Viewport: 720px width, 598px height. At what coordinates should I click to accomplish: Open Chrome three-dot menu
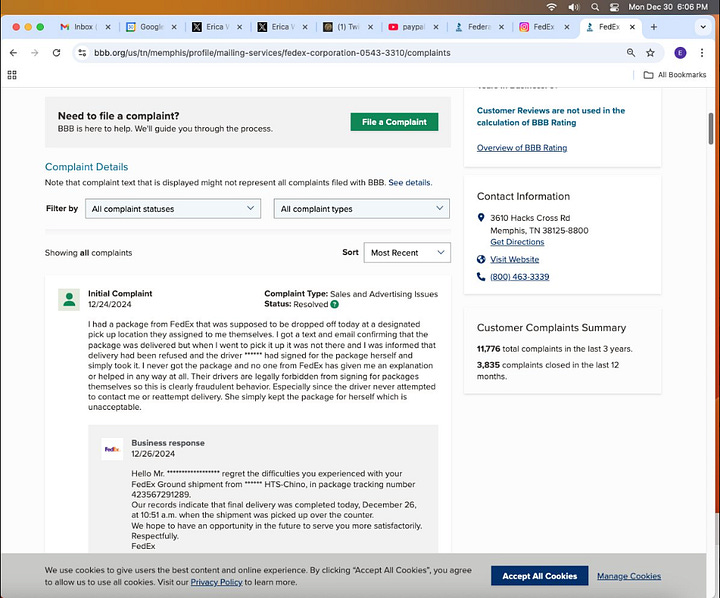pos(702,53)
